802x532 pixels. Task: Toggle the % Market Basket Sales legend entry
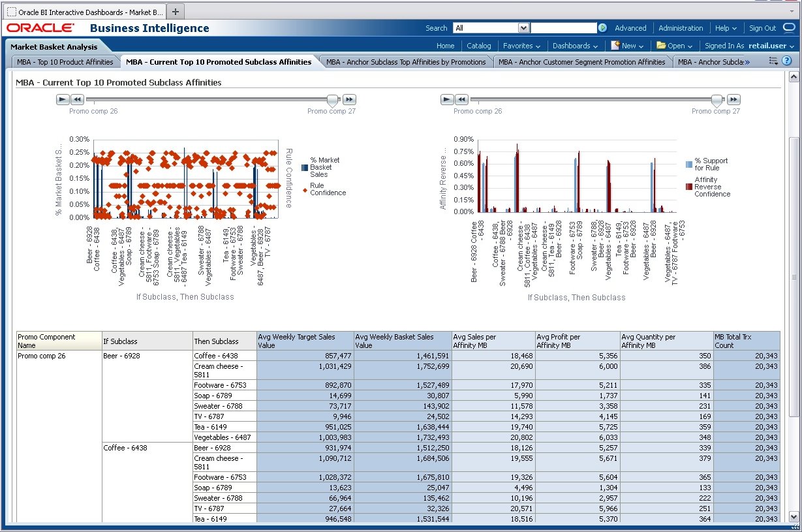click(324, 166)
